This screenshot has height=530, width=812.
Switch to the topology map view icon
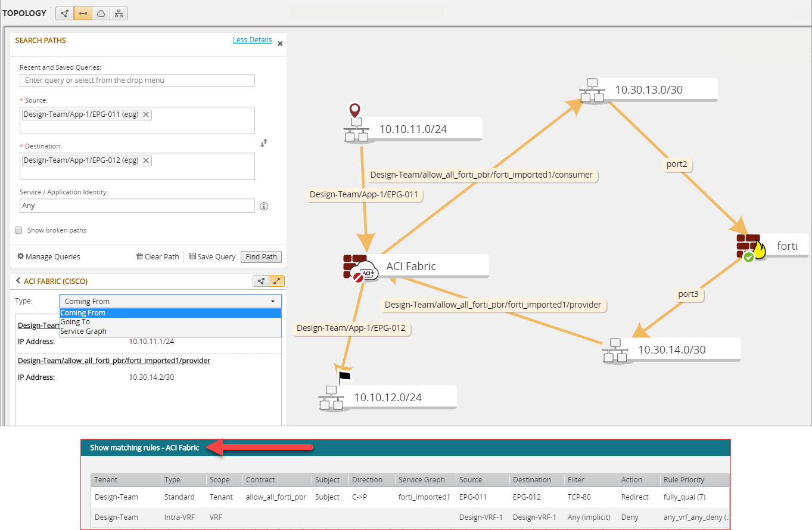coord(64,13)
